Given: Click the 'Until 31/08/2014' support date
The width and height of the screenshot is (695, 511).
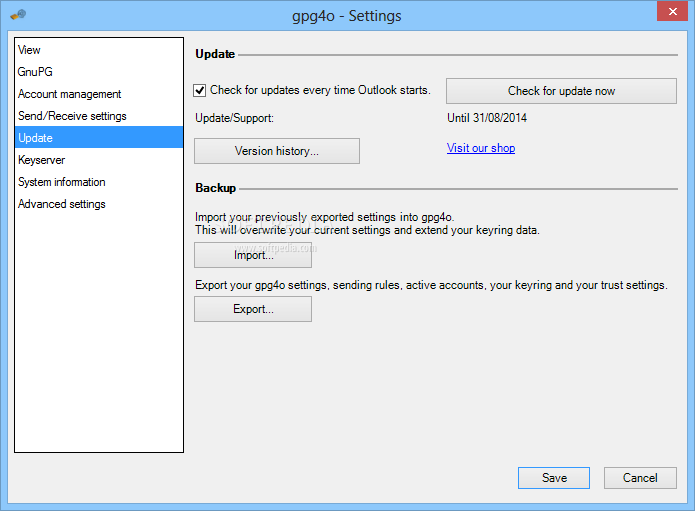Looking at the screenshot, I should point(487,118).
